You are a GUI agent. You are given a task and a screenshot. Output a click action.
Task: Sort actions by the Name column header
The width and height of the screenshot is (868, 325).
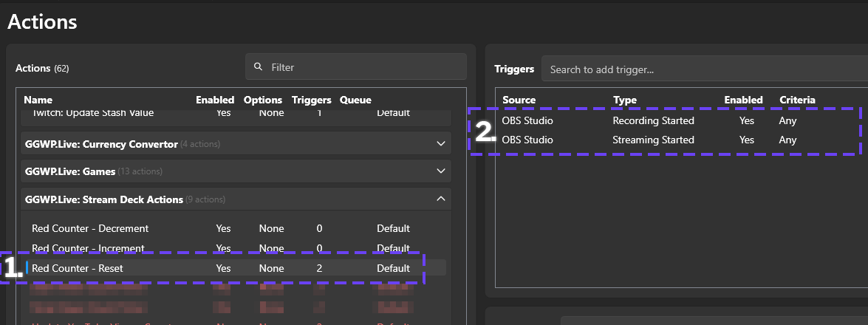click(x=38, y=100)
